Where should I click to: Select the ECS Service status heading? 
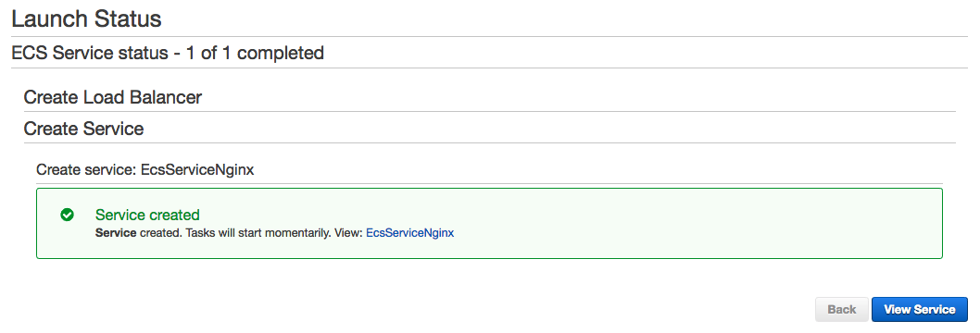click(x=168, y=53)
